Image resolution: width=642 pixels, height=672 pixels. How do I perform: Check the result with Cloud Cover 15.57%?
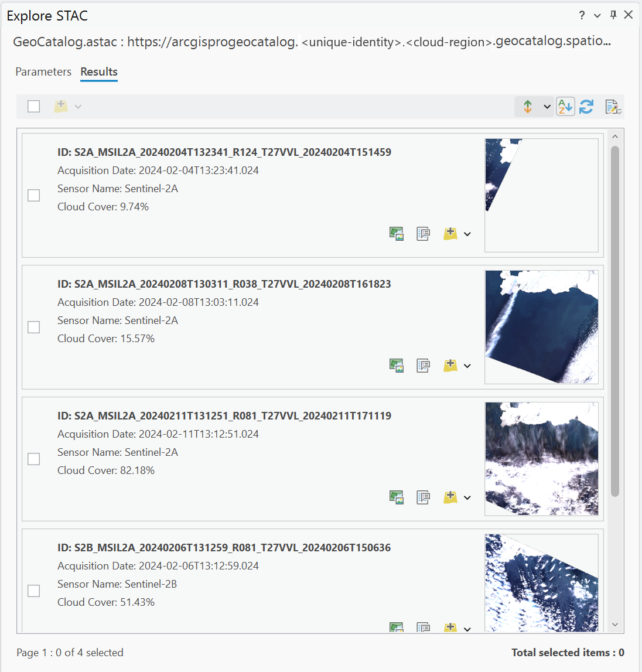pos(33,328)
